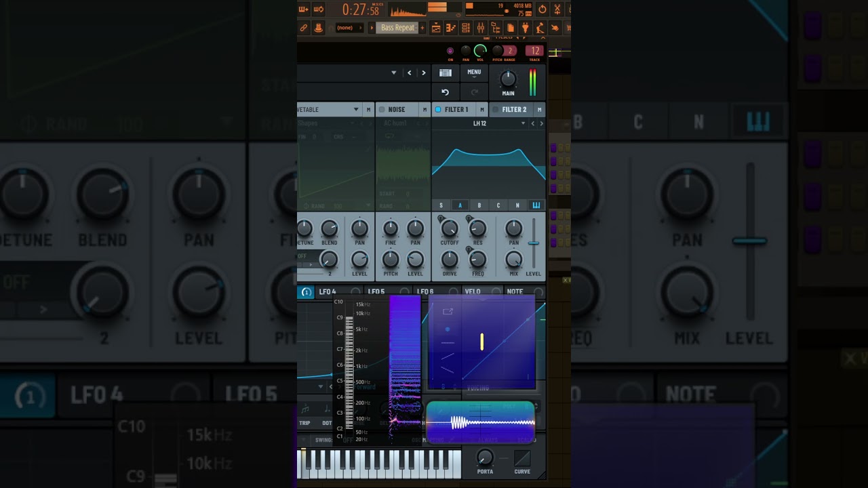Select previous filter type arrow
Viewport: 868px width, 488px height.
(x=533, y=123)
